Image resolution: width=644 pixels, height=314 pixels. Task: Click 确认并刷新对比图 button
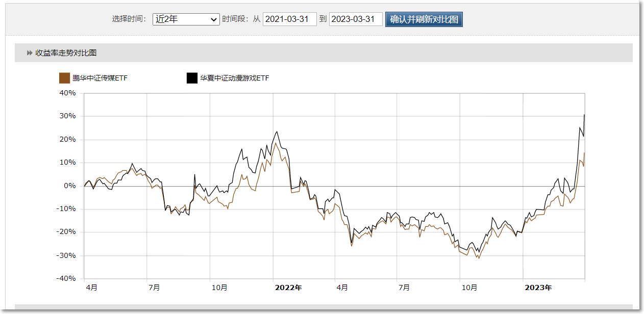pyautogui.click(x=424, y=19)
